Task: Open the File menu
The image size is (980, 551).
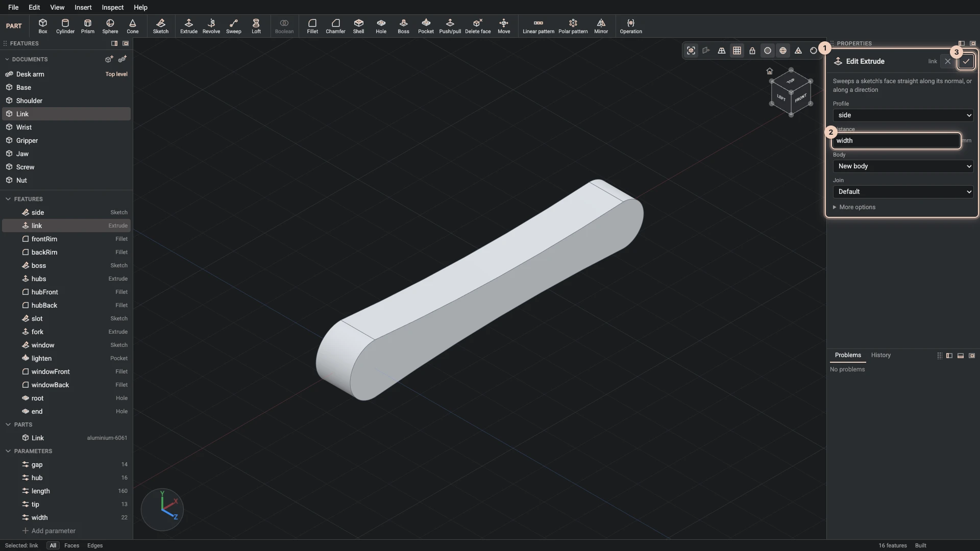Action: 13,7
